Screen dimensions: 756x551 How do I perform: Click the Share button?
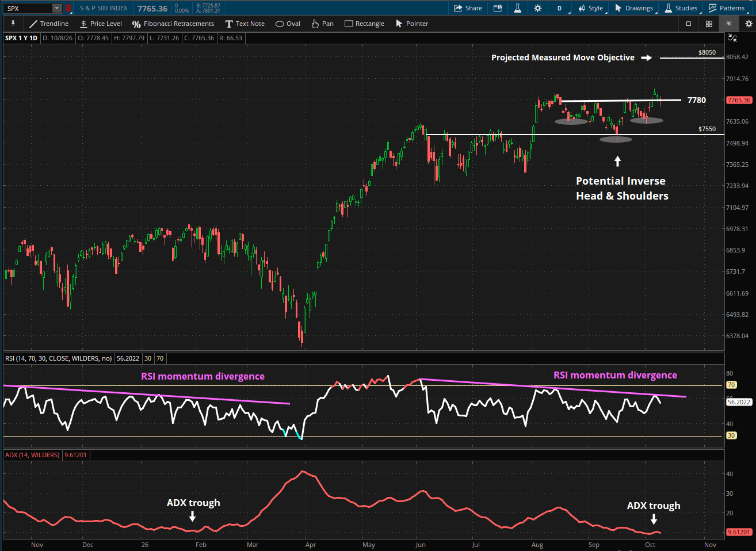[468, 8]
